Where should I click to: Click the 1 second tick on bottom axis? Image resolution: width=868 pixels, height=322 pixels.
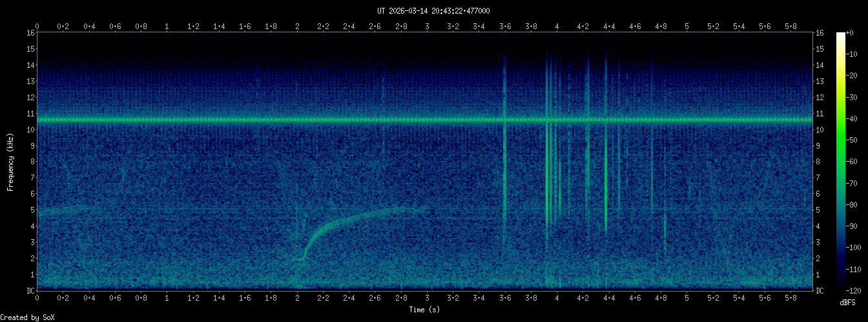coord(167,299)
